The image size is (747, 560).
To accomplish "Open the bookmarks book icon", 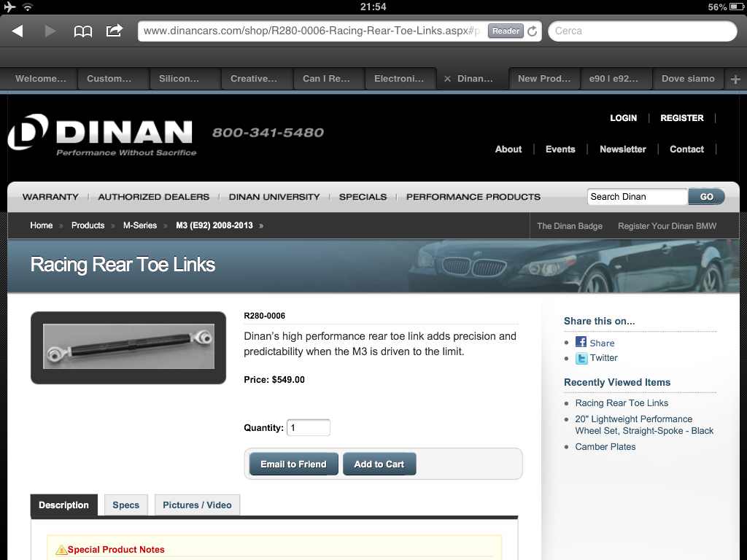I will (x=83, y=31).
